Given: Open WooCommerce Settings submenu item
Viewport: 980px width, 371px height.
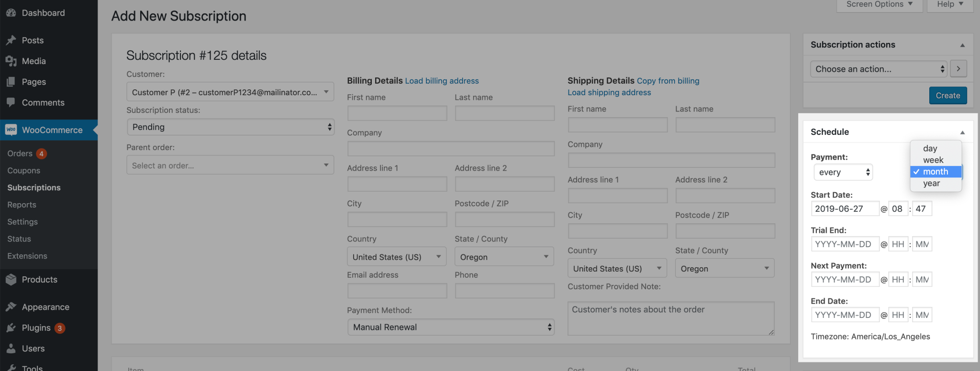Looking at the screenshot, I should tap(22, 222).
